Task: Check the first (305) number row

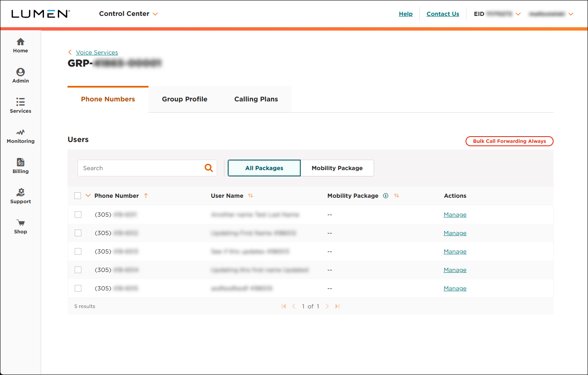Action: [x=78, y=215]
